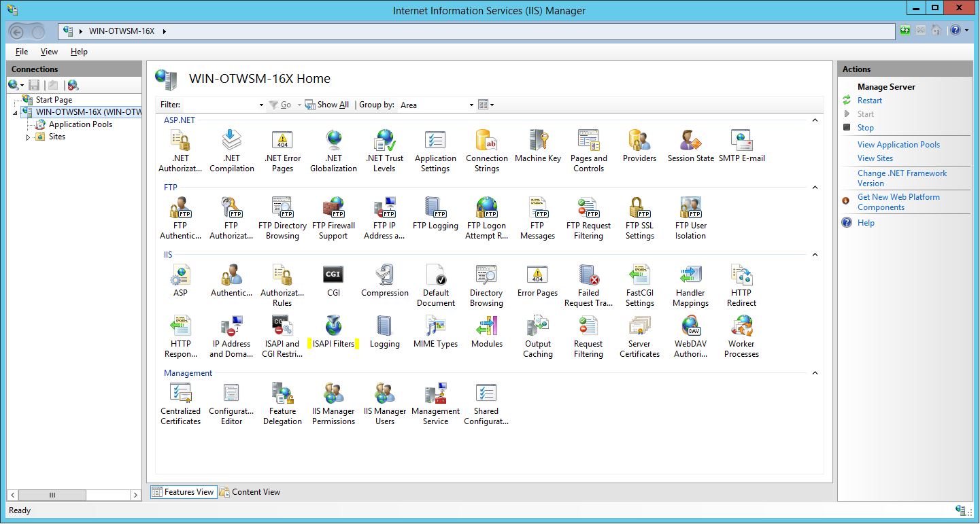Viewport: 980px width, 524px height.
Task: Open Session State feature
Action: coord(691,145)
